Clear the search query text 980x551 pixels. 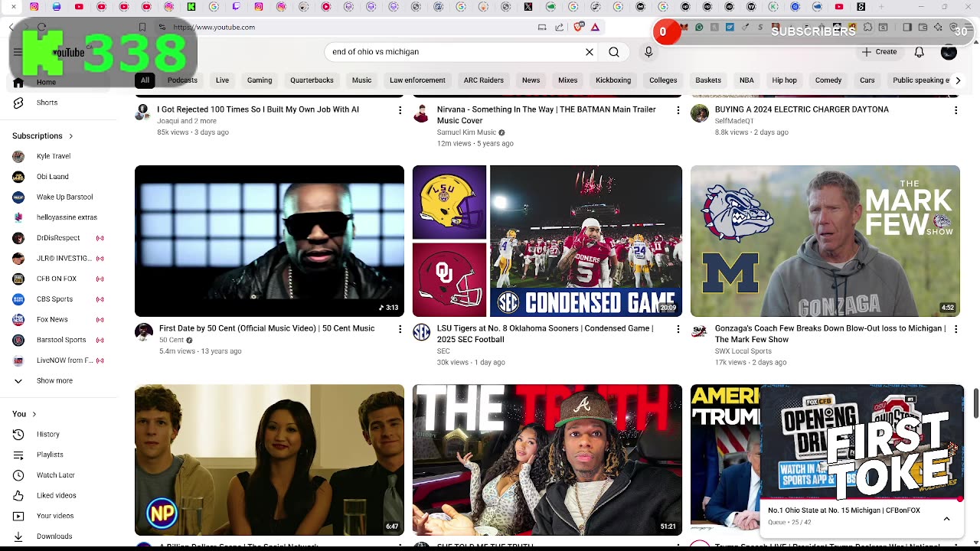590,52
